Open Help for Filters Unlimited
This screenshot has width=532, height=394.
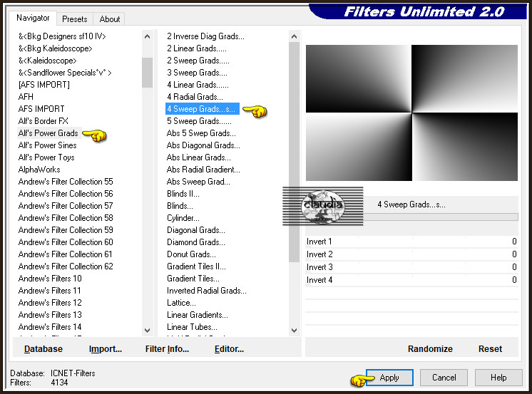498,378
